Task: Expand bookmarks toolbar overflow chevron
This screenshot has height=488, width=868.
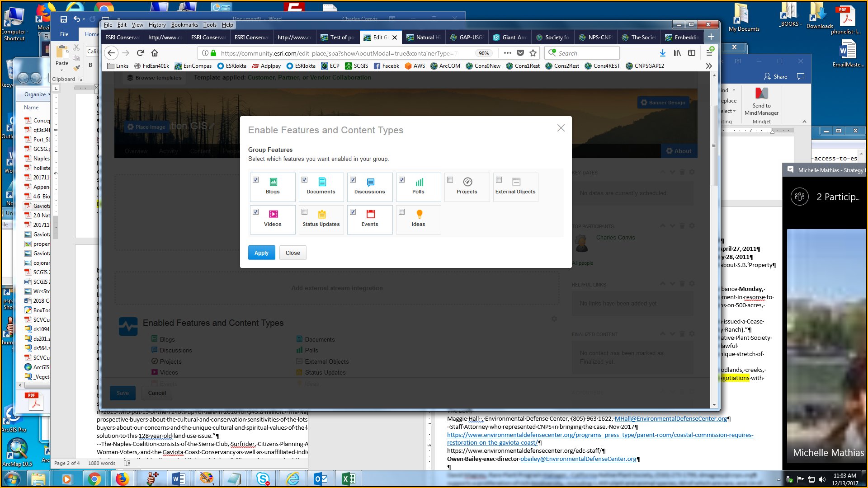Action: [709, 66]
